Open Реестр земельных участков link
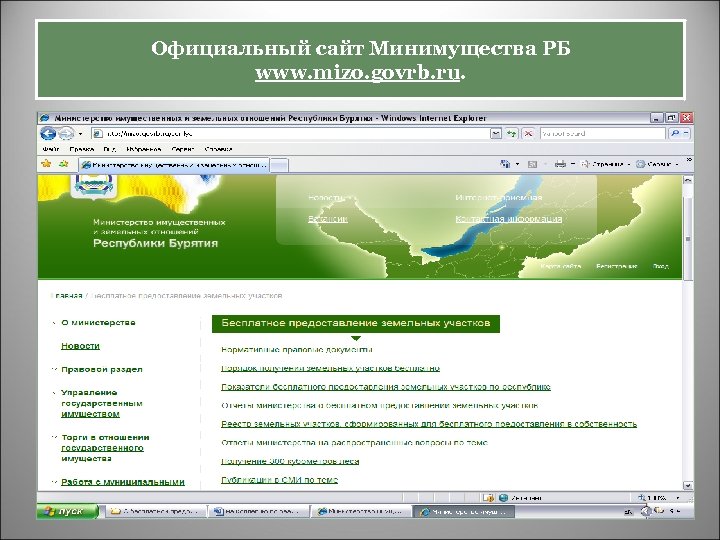720x540 pixels. [429, 424]
